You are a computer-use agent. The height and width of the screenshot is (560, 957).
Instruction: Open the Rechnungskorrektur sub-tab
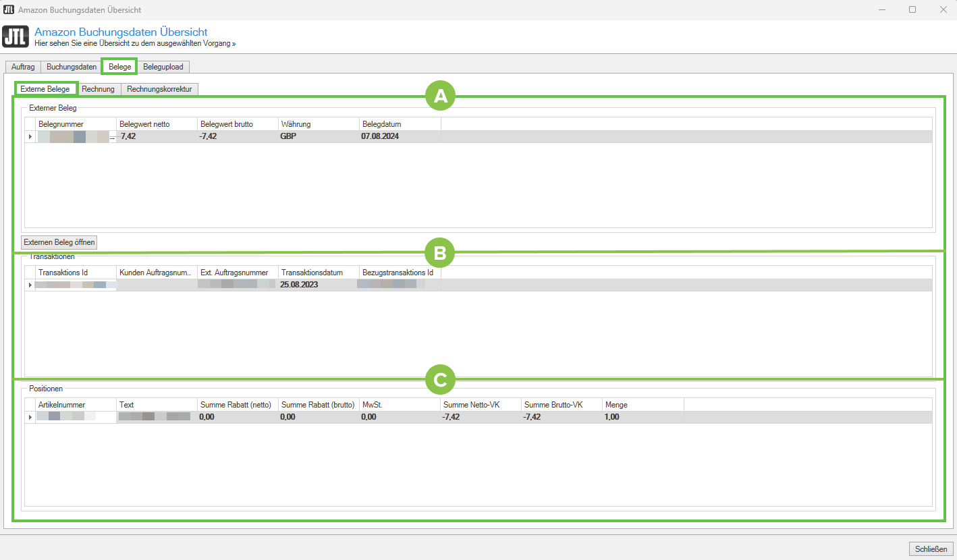click(159, 89)
